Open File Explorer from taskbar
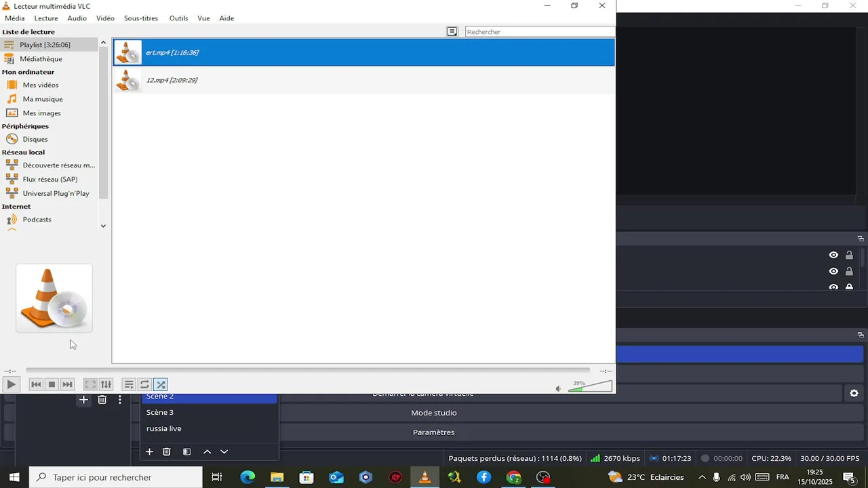Screen dimensions: 868x488 pos(277,477)
